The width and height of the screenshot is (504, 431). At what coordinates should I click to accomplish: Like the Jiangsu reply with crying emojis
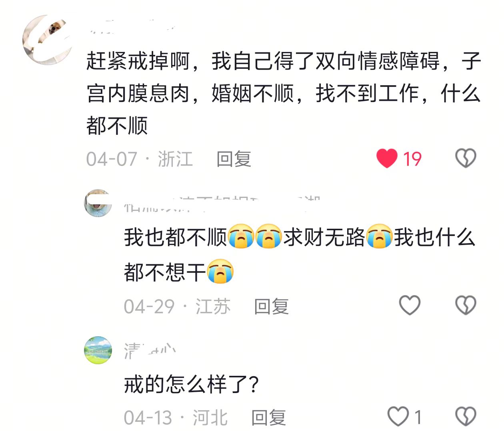click(x=410, y=305)
